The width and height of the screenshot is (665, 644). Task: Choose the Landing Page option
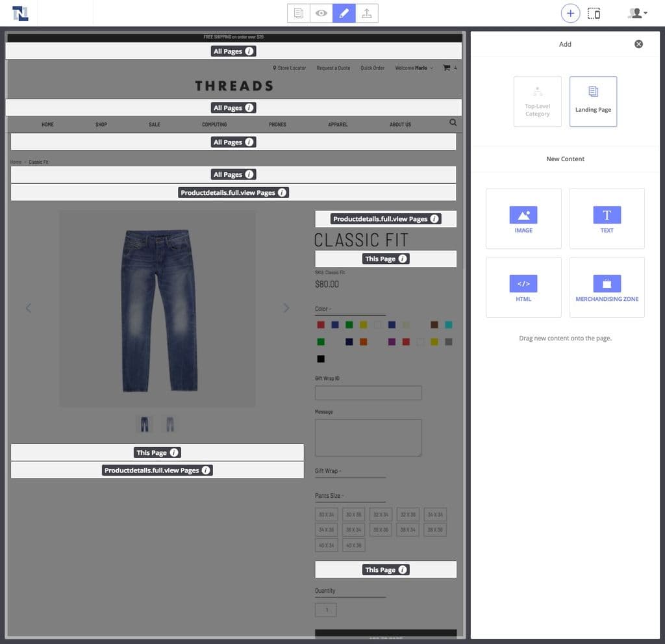click(593, 101)
